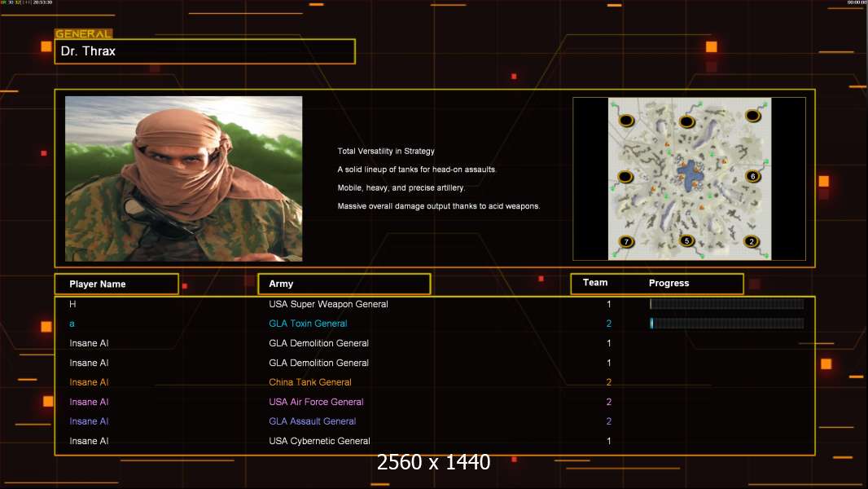
Task: Click start position 6 on the minimap
Action: coord(752,176)
